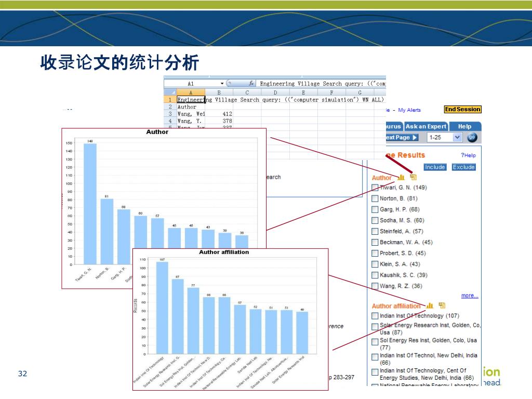The width and height of the screenshot is (532, 399).
Task: Toggle the Steinfeld, A. (57) checkbox
Action: coord(375,231)
